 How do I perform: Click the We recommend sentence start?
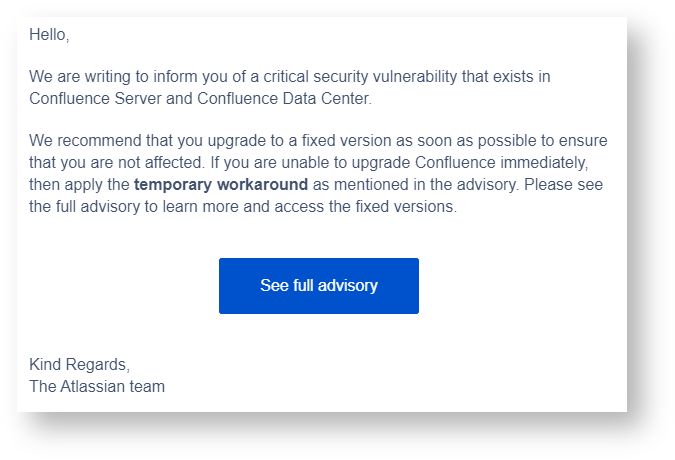pyautogui.click(x=83, y=140)
